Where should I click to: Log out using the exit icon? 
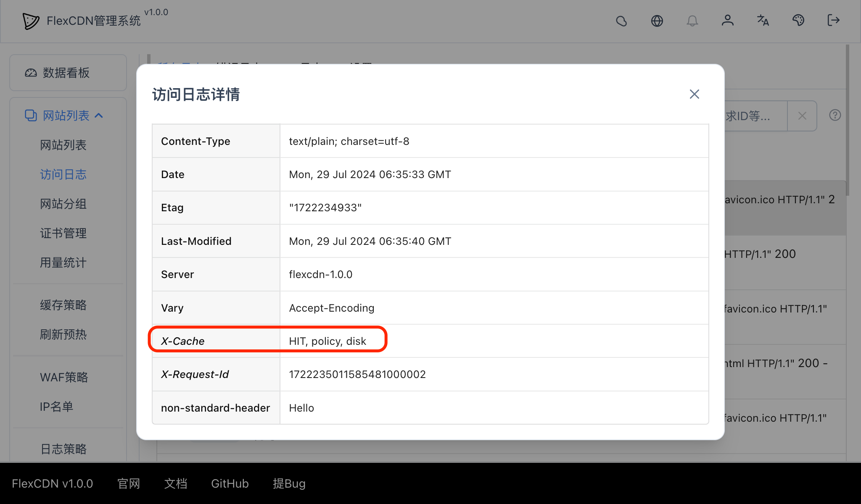[x=833, y=21]
